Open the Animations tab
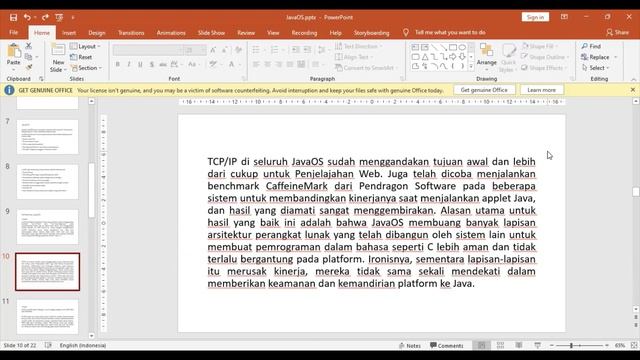The width and height of the screenshot is (640, 360). coord(171,33)
